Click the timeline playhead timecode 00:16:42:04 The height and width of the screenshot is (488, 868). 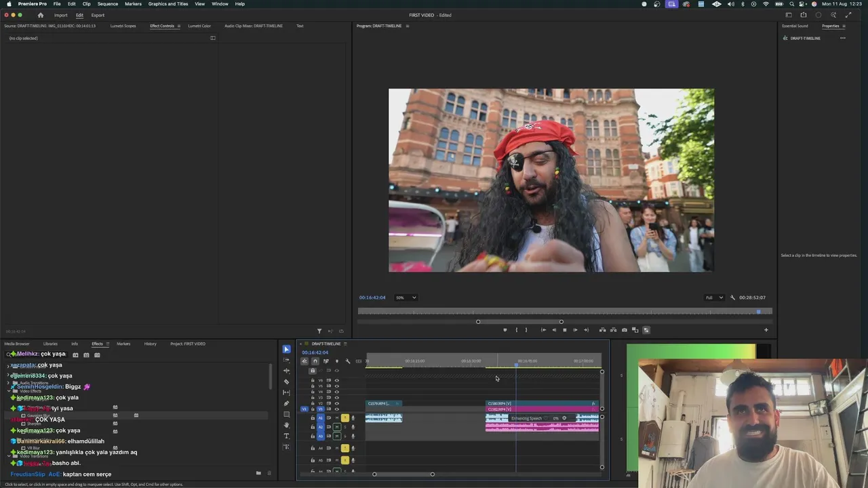click(315, 352)
